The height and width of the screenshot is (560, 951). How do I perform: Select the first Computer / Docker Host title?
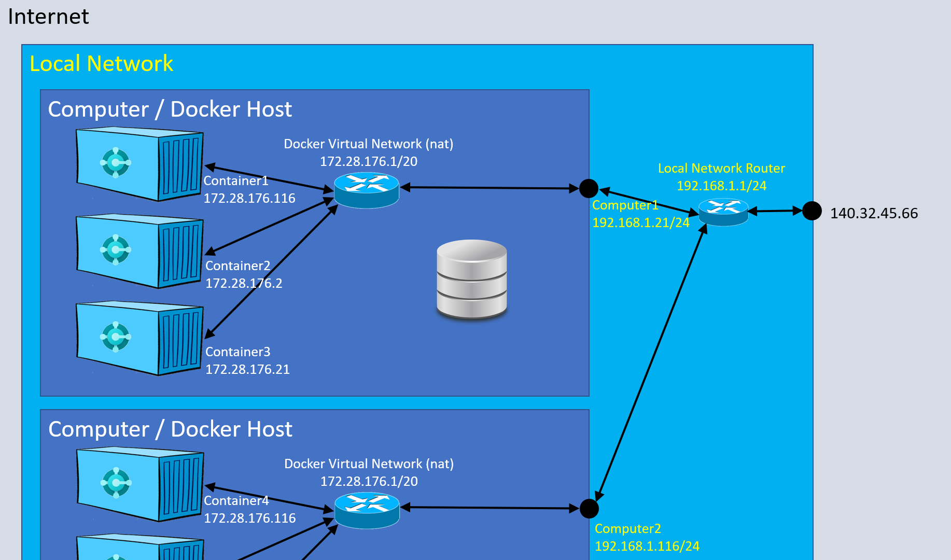click(x=170, y=109)
